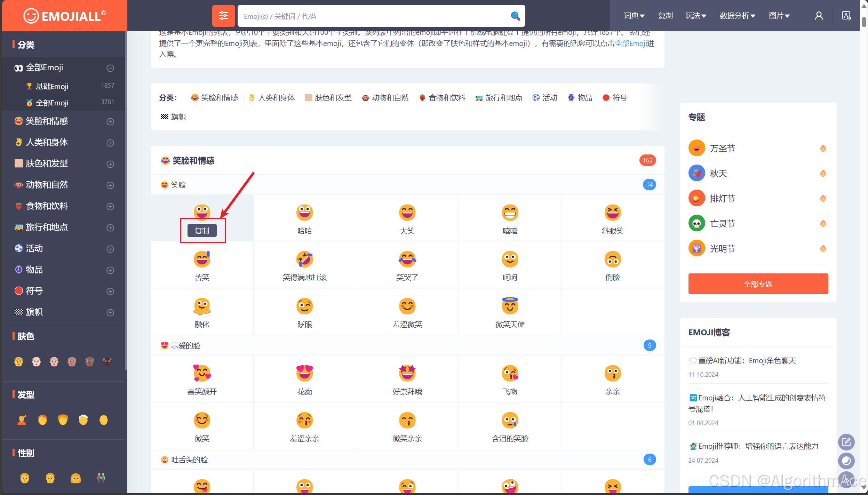Open the 数据分析 dropdown menu

[x=737, y=16]
